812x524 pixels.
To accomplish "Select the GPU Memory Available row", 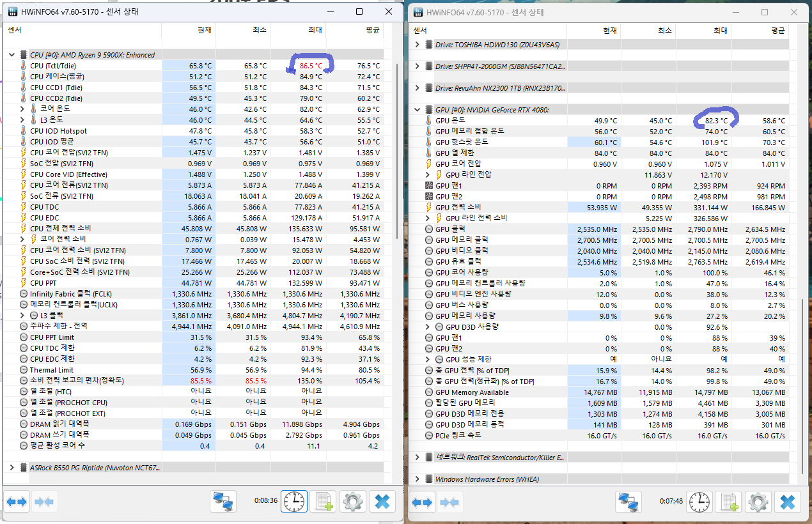I will pos(599,392).
